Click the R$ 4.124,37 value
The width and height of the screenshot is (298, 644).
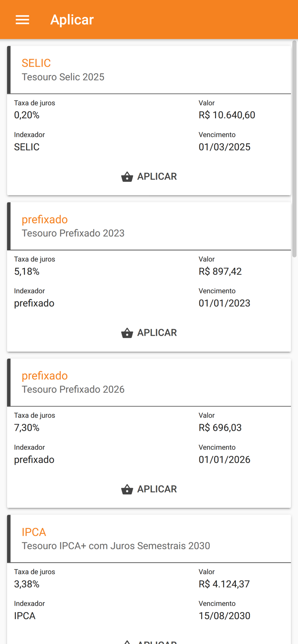(224, 584)
